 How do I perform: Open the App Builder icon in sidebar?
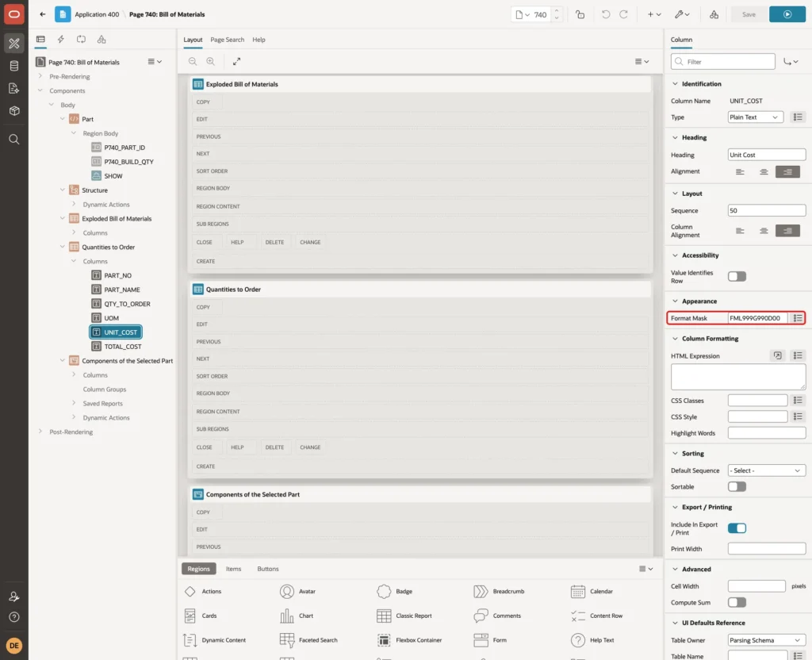tap(14, 44)
